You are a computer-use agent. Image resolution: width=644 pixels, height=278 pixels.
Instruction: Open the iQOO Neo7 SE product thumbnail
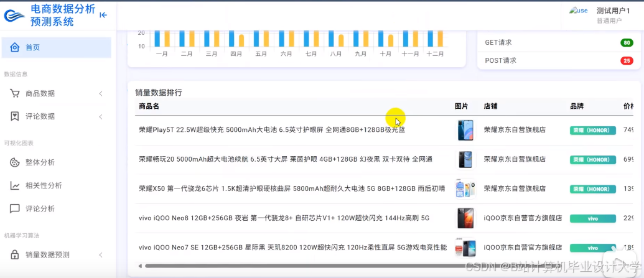pyautogui.click(x=465, y=248)
